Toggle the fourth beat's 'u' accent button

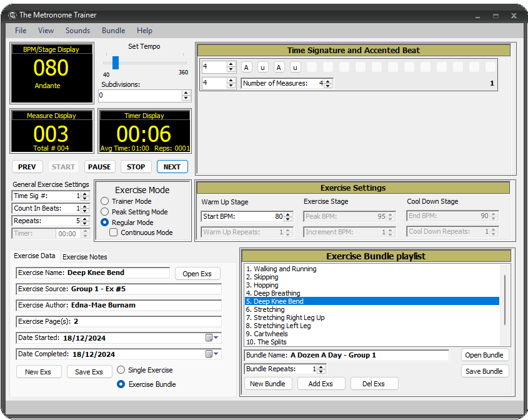click(295, 67)
